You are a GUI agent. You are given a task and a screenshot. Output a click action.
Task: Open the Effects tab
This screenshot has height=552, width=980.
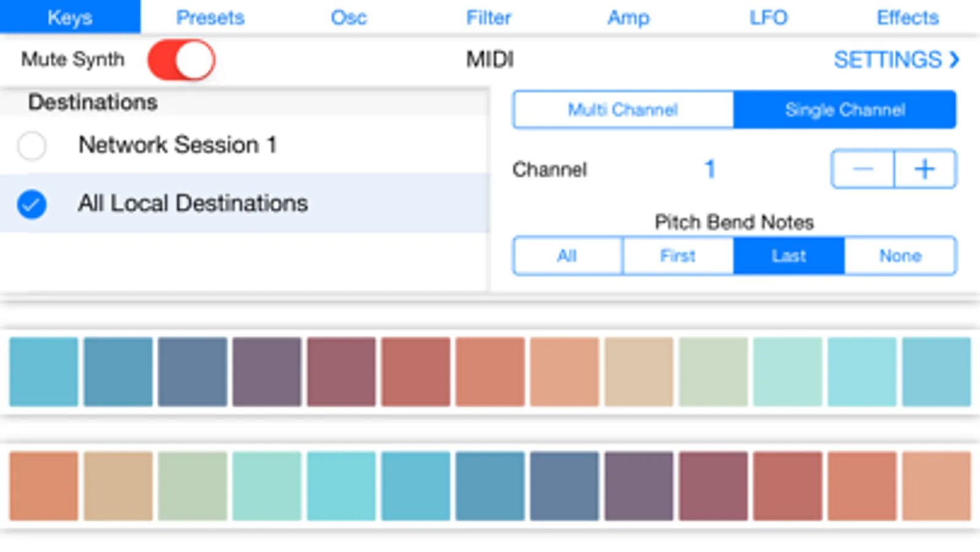pyautogui.click(x=908, y=17)
